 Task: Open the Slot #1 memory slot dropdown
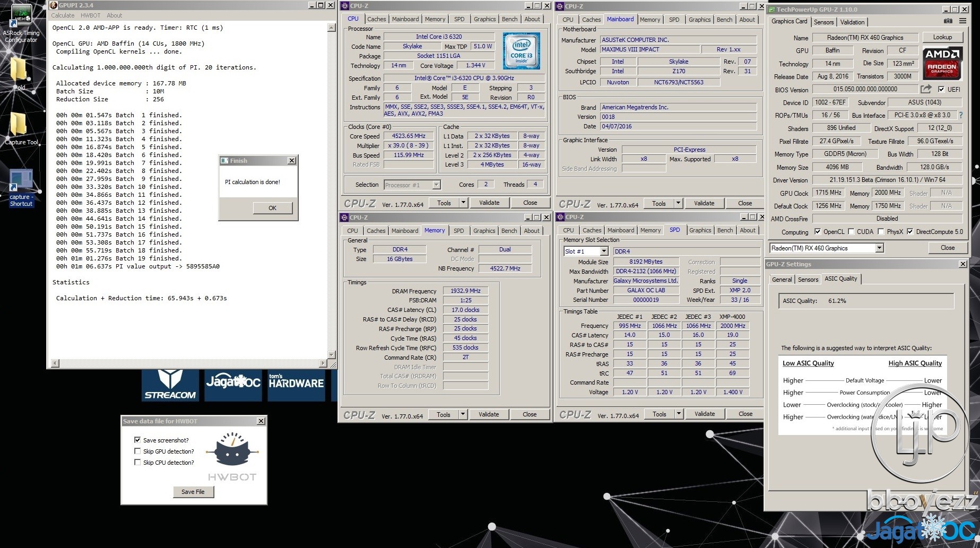point(603,251)
